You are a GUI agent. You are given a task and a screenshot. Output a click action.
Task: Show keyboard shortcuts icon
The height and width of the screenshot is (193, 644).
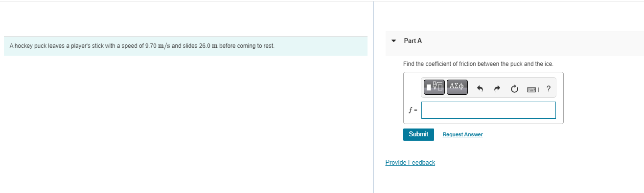pos(533,89)
